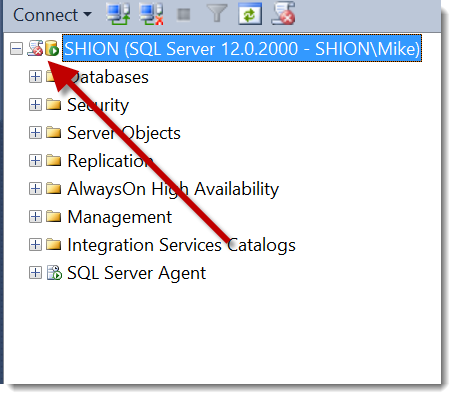The height and width of the screenshot is (410, 475).
Task: Click the SHION server database icon
Action: [x=52, y=48]
